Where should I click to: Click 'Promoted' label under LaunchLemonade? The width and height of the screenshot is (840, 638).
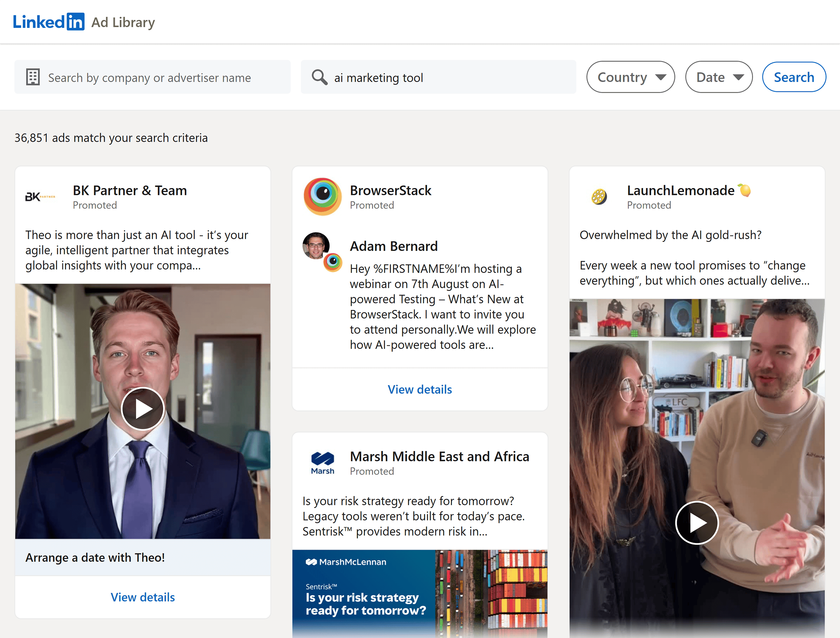(x=649, y=206)
